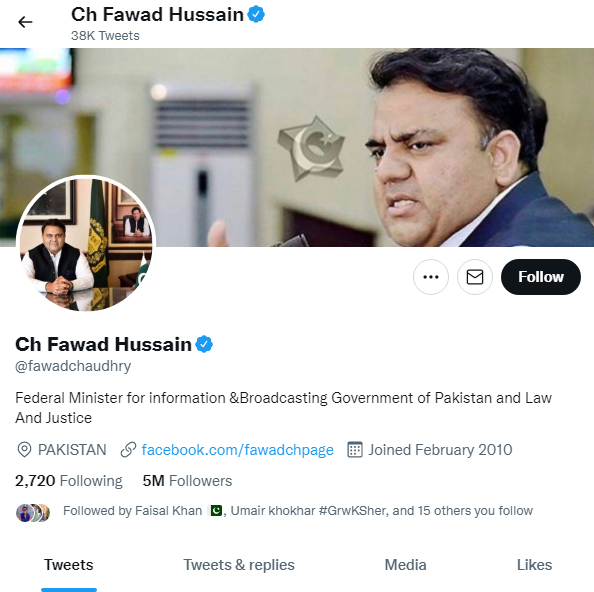The height and width of the screenshot is (592, 594).
Task: Click the mutual follower avatars cluster
Action: pyautogui.click(x=33, y=513)
